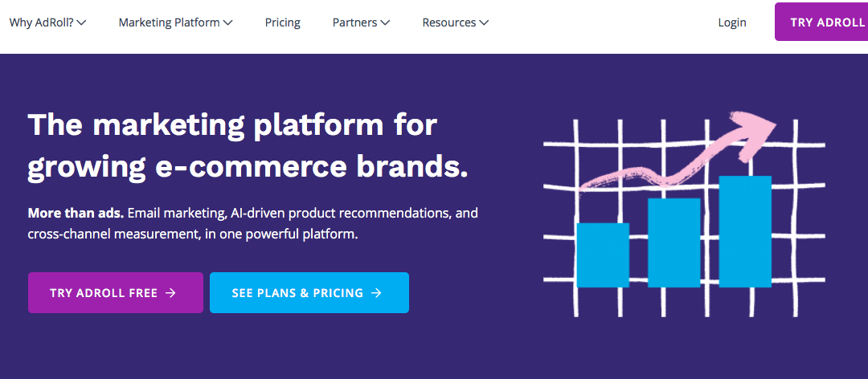This screenshot has width=868, height=379.
Task: Go to the Pricing nav item
Action: [283, 22]
